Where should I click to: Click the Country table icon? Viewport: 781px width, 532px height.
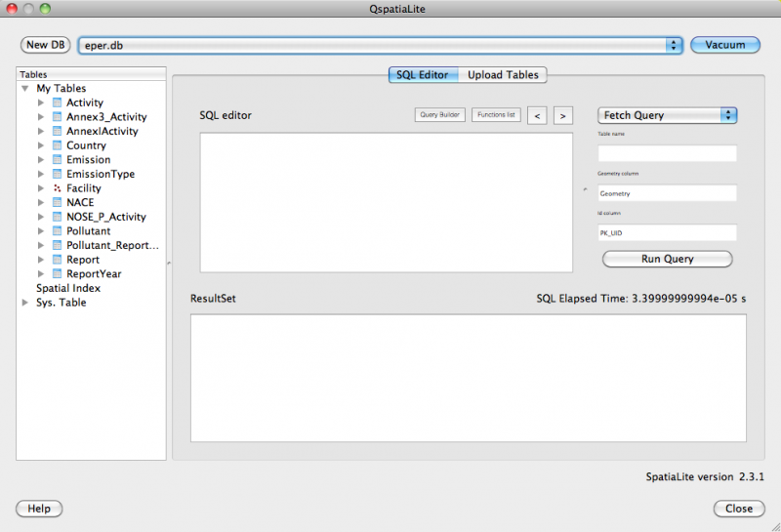click(57, 145)
